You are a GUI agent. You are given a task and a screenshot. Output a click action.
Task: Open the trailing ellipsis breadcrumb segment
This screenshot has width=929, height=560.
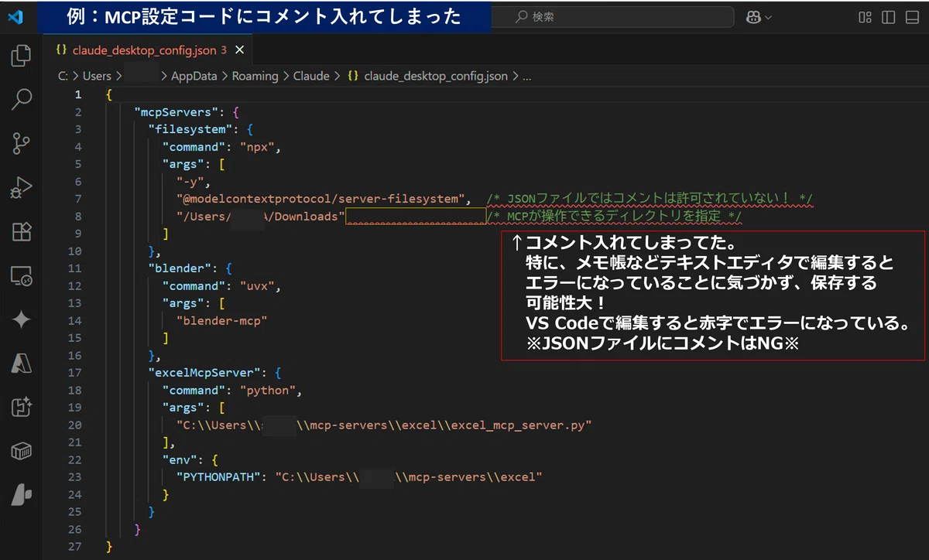tap(527, 76)
